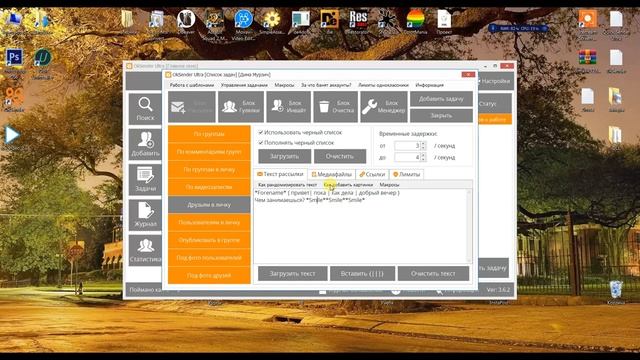Click the message editor vertical scrollbar

pos(469,226)
